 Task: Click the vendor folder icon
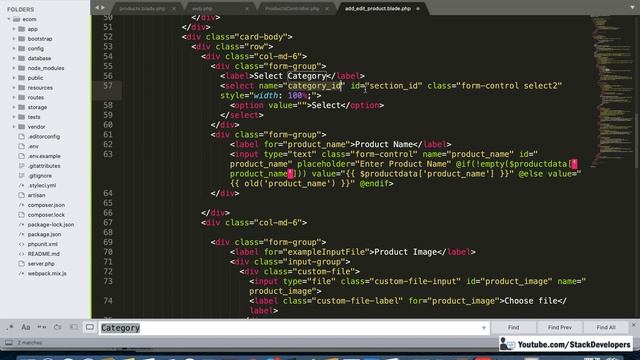(x=22, y=127)
